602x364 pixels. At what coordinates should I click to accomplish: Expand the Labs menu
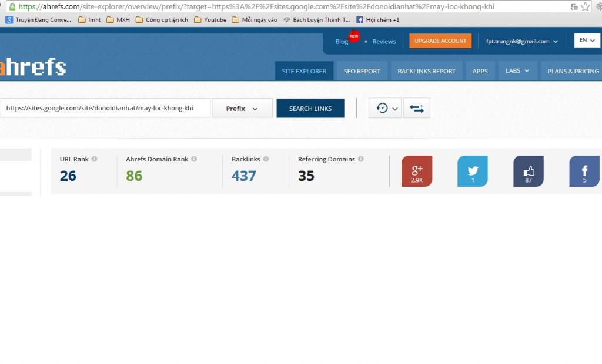tap(517, 71)
